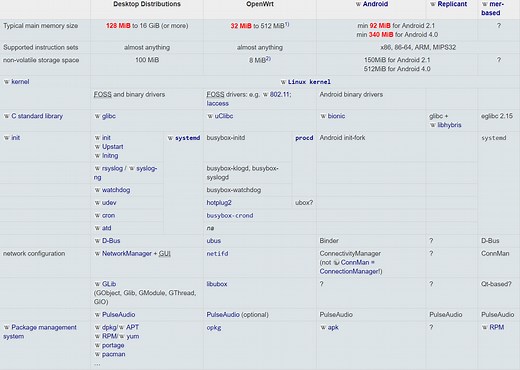This screenshot has width=520, height=370.
Task: Select the Qt-based? cell
Action: coord(496,284)
